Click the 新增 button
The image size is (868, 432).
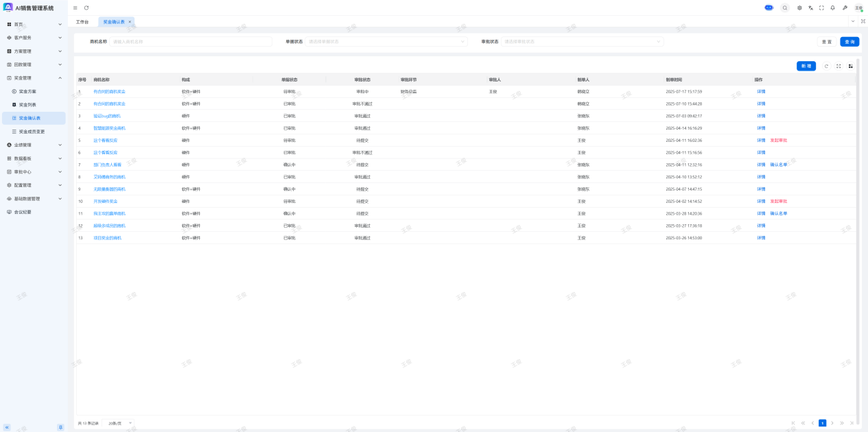[x=806, y=66]
